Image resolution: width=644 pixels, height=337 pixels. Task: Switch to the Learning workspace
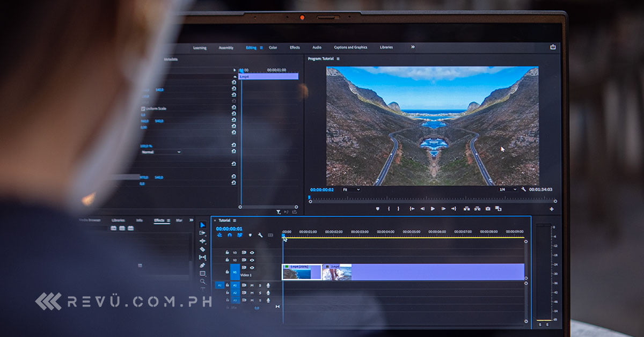pyautogui.click(x=199, y=47)
